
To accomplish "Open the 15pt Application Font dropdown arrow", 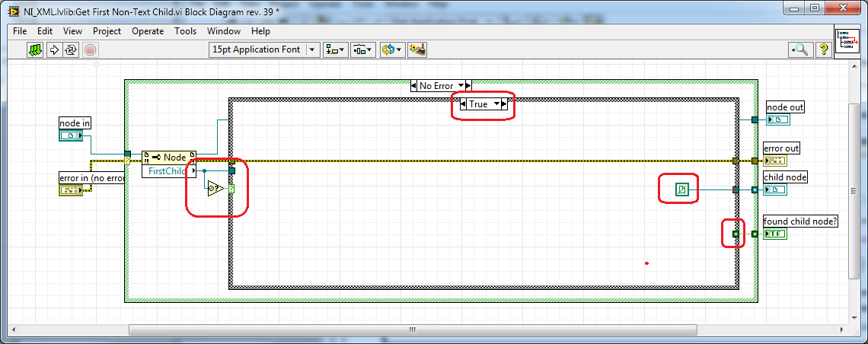I will tap(314, 49).
